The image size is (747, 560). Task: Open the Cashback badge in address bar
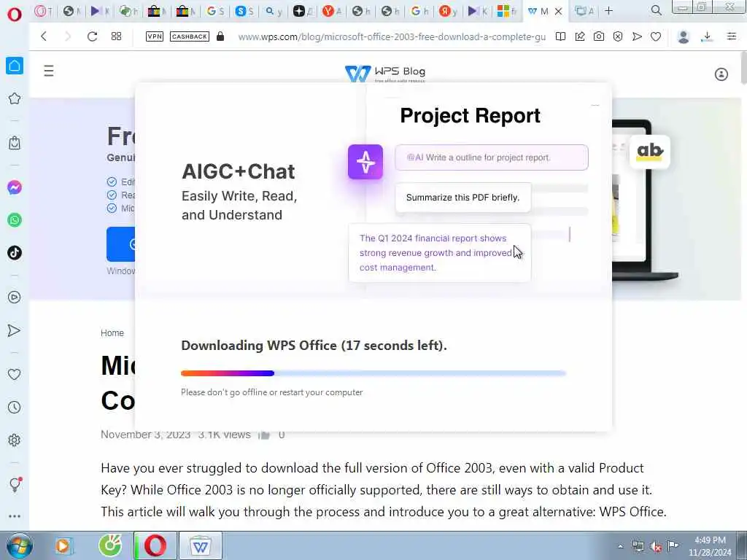(190, 36)
